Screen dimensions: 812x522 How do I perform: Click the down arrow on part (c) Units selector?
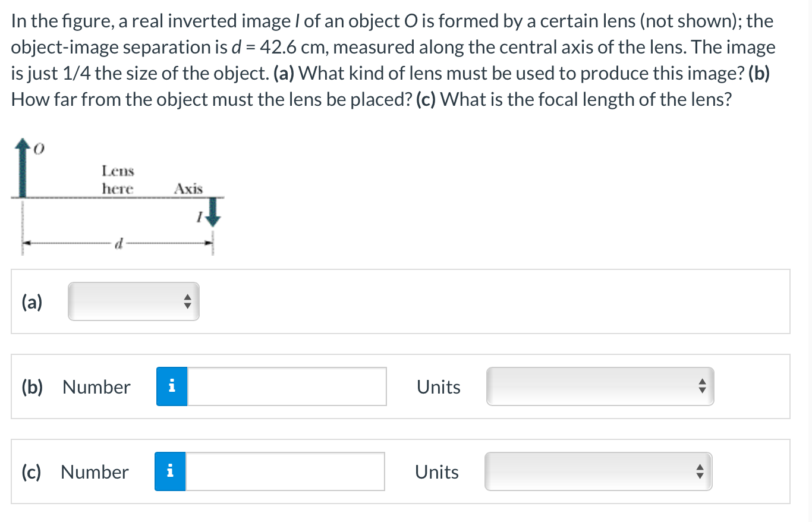(x=700, y=475)
